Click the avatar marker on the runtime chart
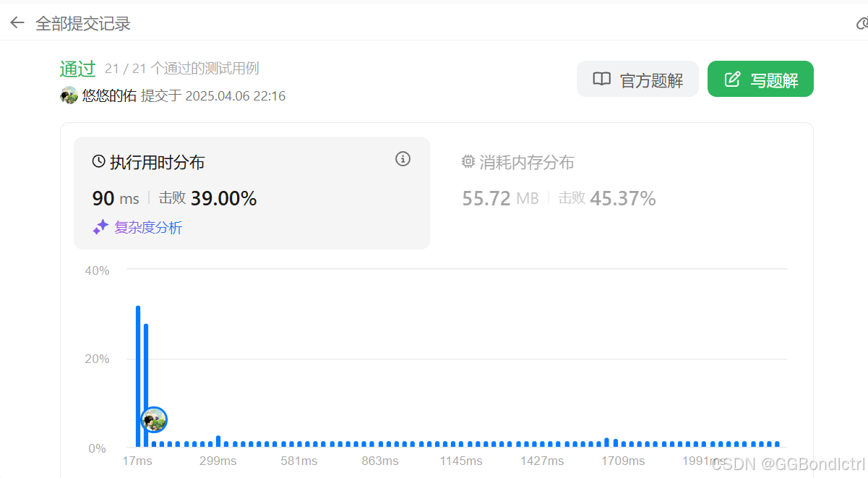This screenshot has height=478, width=868. pos(153,419)
